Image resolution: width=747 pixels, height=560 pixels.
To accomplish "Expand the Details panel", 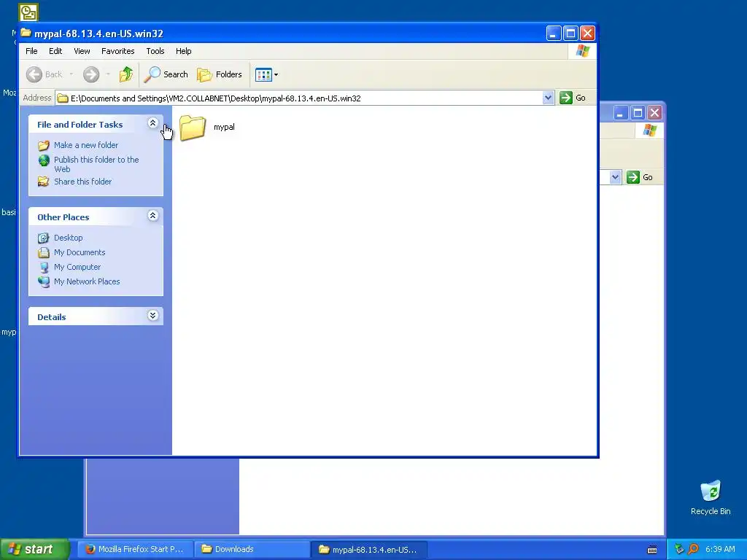I will click(153, 316).
